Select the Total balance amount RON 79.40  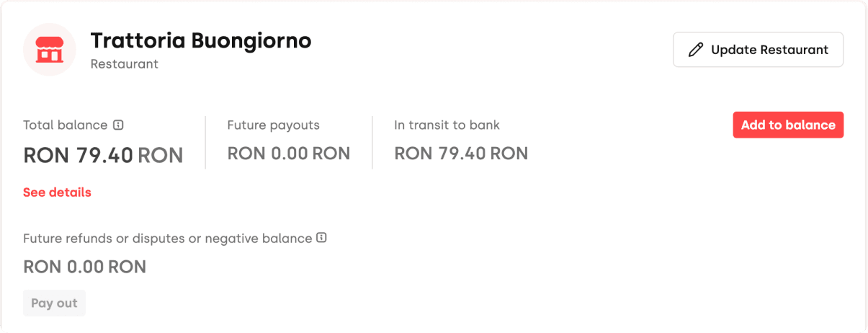tap(103, 155)
